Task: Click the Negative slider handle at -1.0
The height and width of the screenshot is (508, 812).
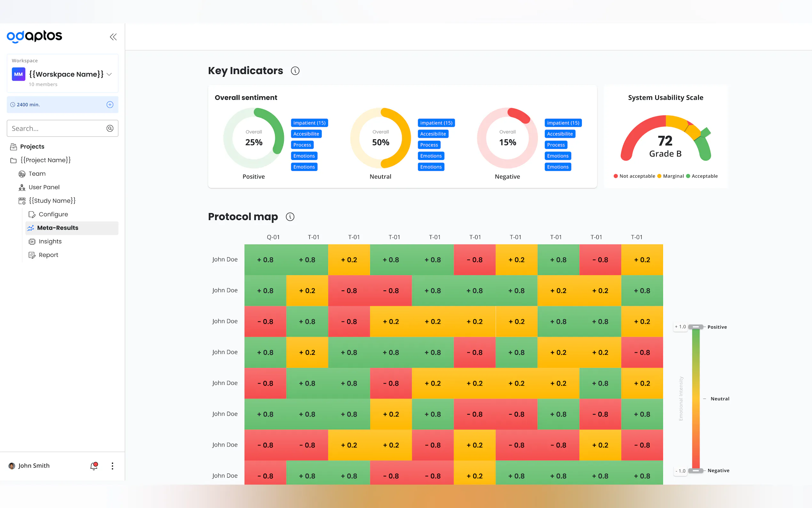Action: 696,470
